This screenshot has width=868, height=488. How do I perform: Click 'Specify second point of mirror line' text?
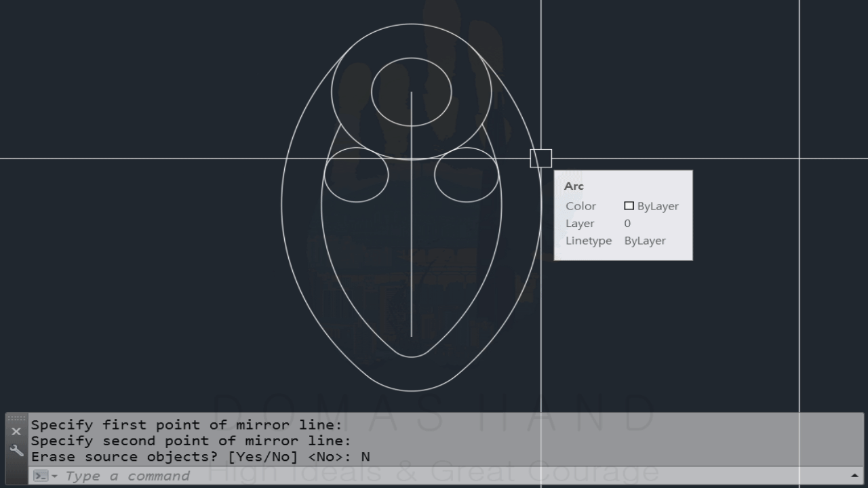tap(191, 441)
